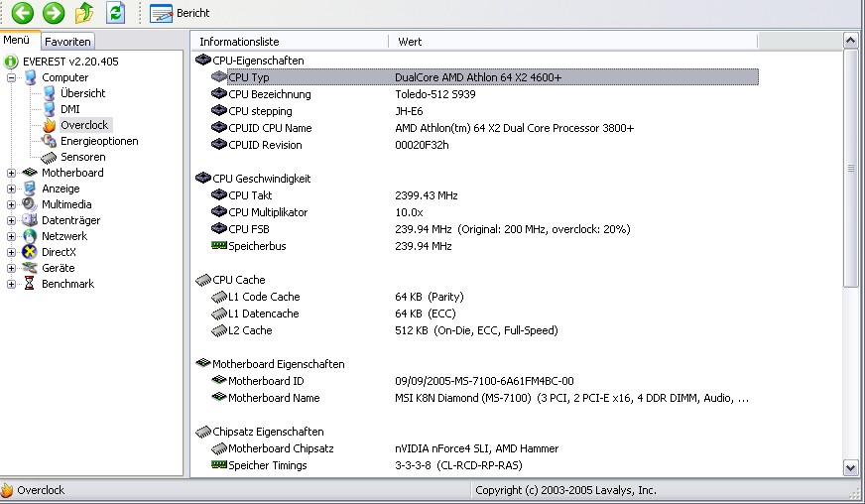Expand the Datenträger tree node
The height and width of the screenshot is (504, 865).
11,221
